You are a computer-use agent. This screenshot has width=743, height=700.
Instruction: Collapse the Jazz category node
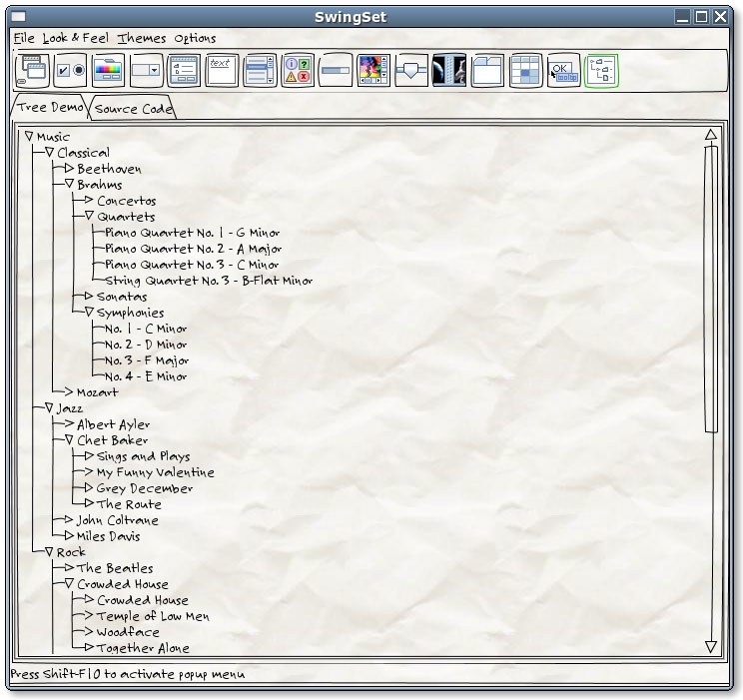click(x=49, y=408)
